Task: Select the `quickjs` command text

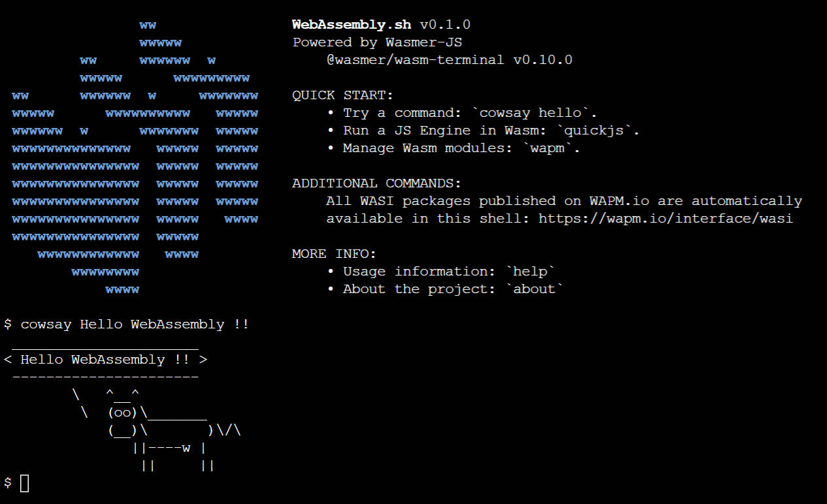Action: pos(598,131)
